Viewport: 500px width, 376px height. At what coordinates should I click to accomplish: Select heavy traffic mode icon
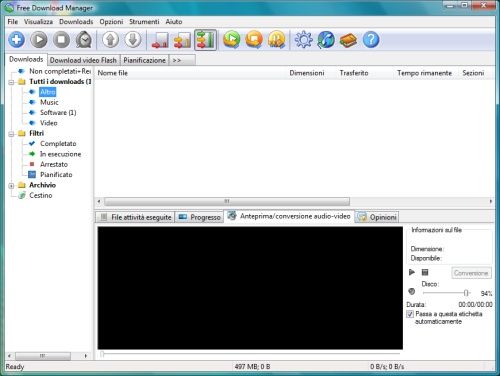point(205,40)
